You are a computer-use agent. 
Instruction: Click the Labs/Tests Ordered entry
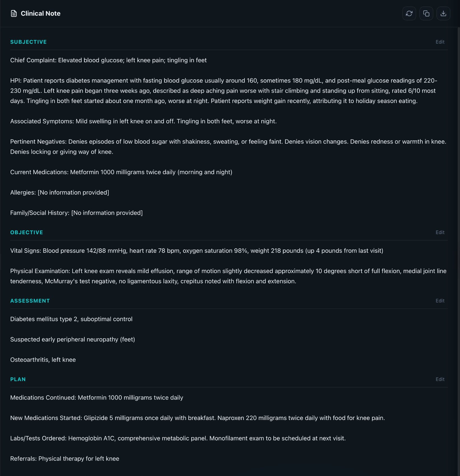click(x=178, y=438)
